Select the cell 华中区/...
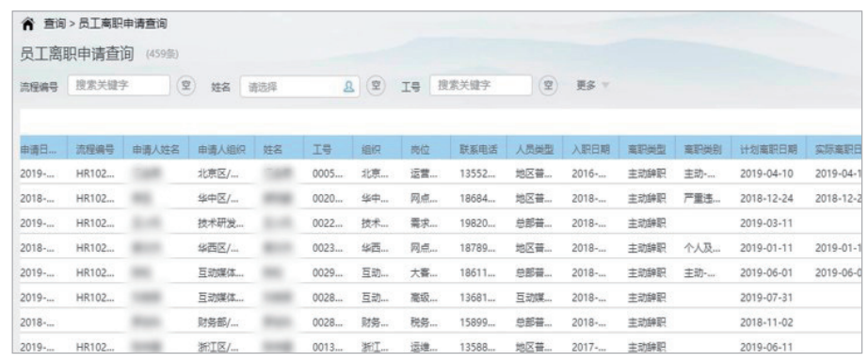The image size is (868, 362). [218, 199]
